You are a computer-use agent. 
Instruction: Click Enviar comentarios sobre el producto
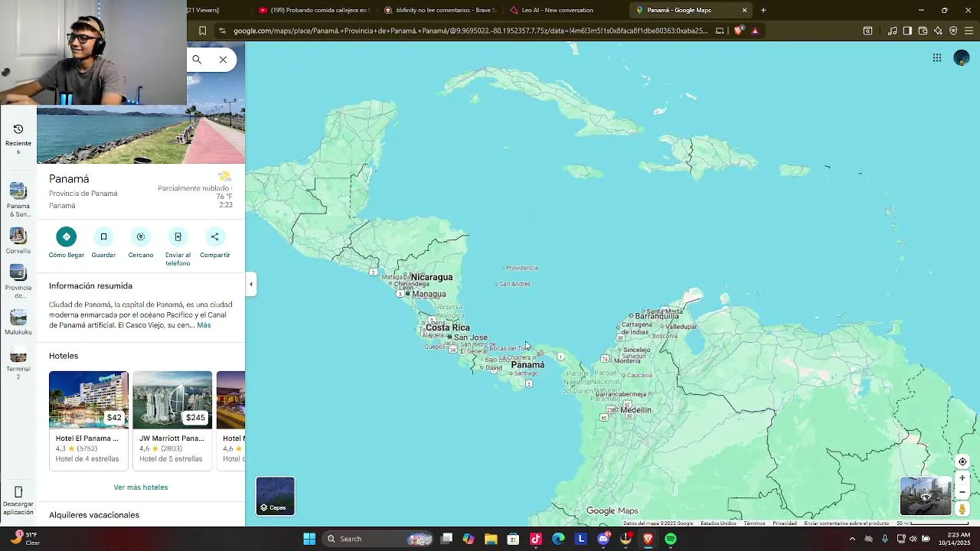pyautogui.click(x=846, y=523)
